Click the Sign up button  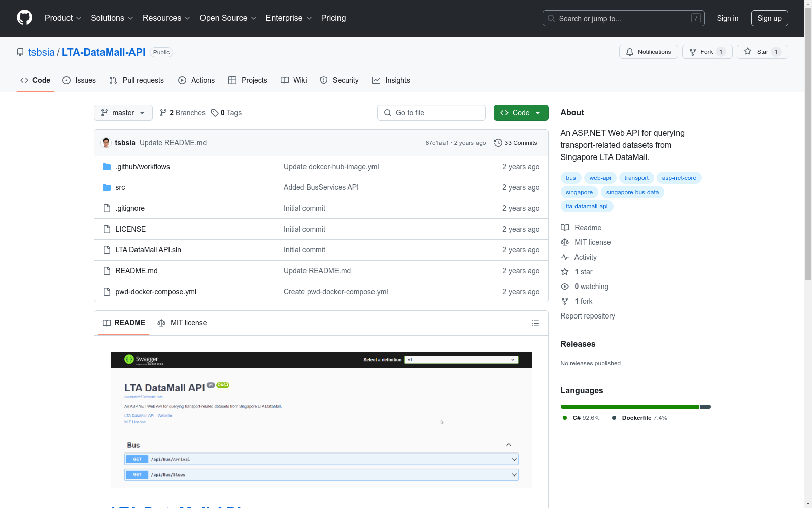click(769, 18)
